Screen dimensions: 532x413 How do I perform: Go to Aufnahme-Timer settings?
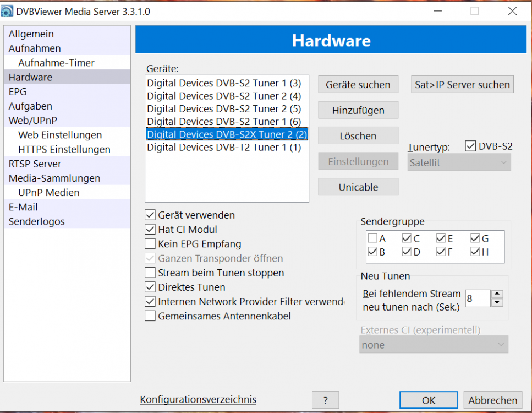click(x=56, y=63)
